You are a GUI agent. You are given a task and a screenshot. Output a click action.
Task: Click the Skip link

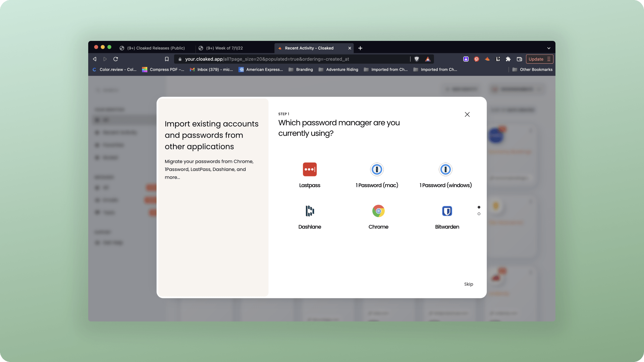(x=469, y=284)
